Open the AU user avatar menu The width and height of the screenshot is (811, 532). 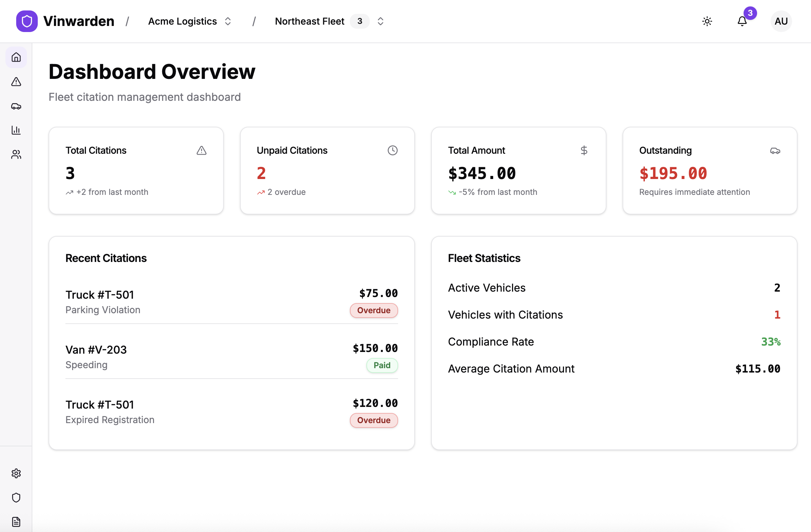tap(781, 22)
